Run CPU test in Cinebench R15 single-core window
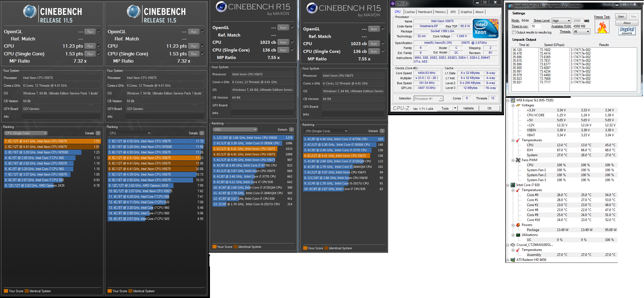 click(x=374, y=43)
